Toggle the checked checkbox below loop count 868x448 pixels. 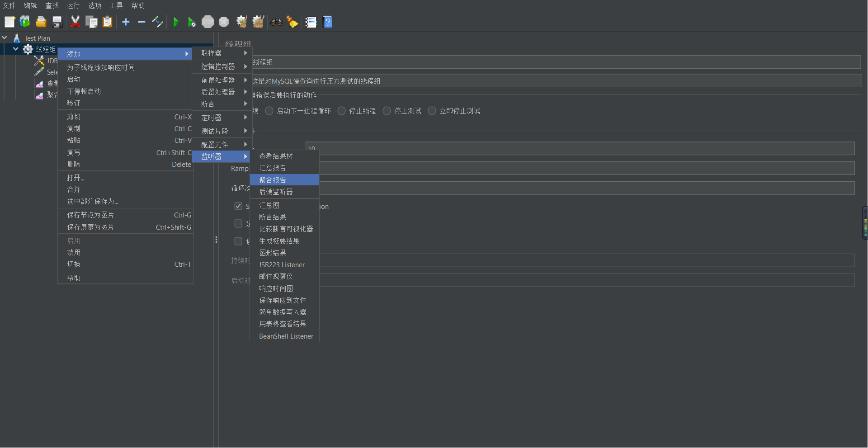pos(238,206)
